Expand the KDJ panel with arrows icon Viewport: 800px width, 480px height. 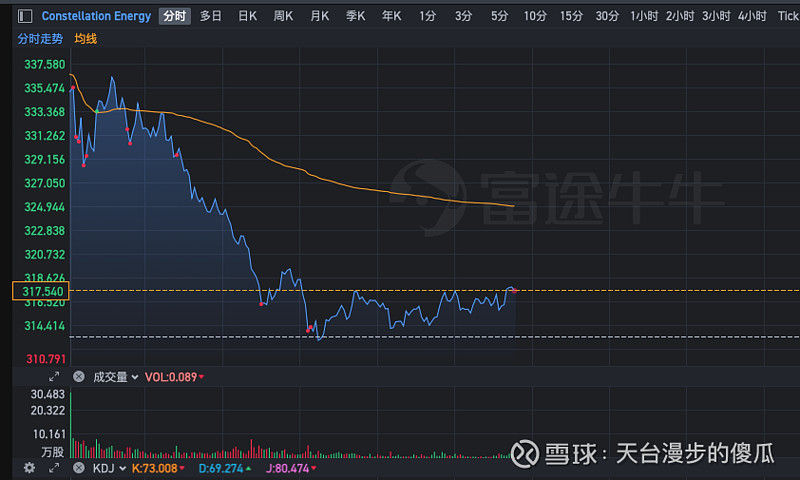[54, 468]
